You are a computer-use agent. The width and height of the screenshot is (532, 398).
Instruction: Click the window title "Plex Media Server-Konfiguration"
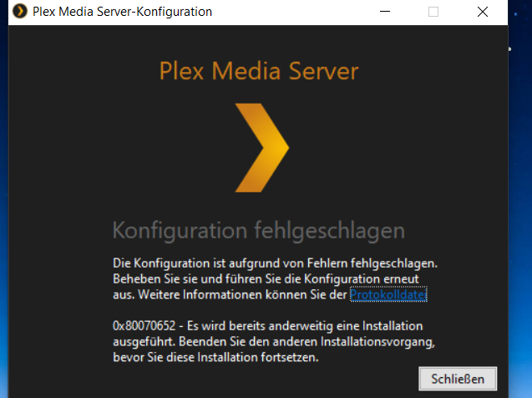pos(122,12)
